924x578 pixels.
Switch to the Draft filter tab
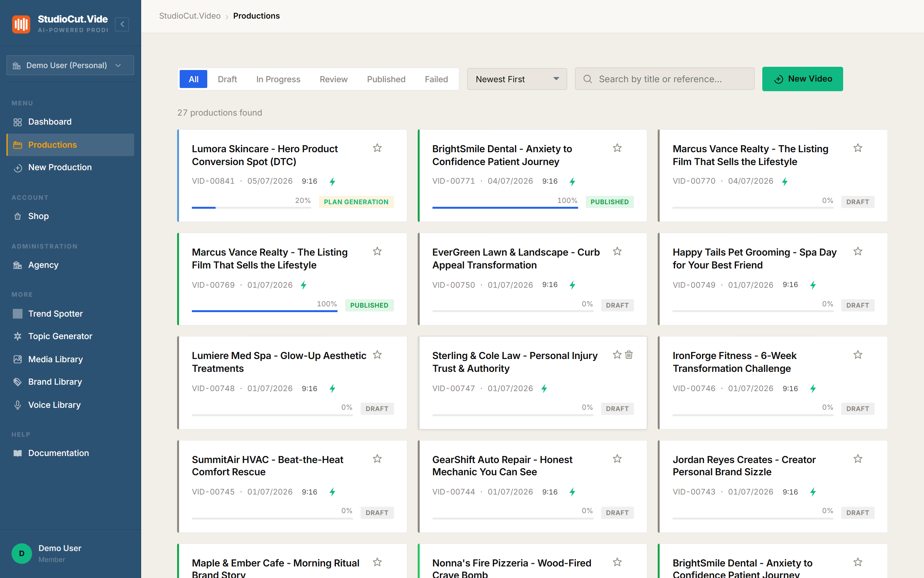click(x=227, y=79)
